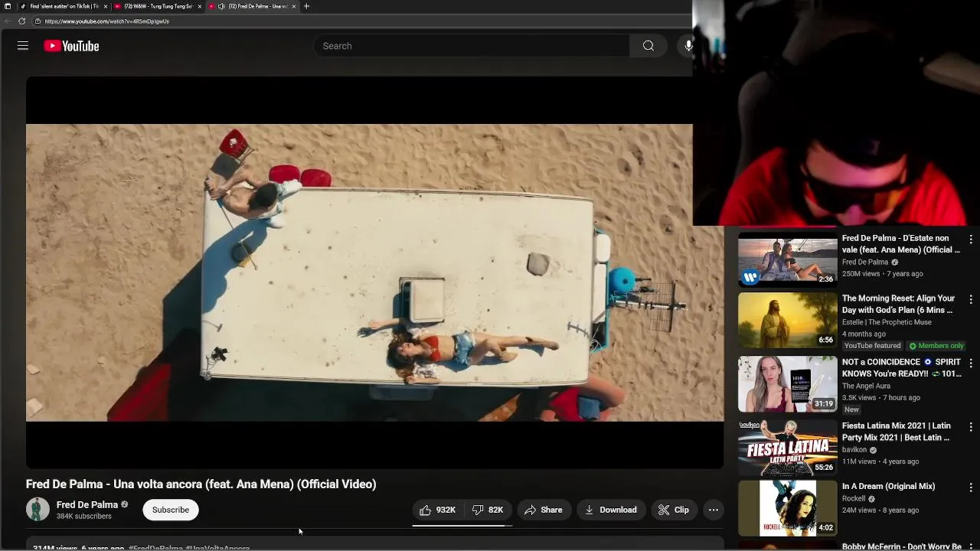Screen dimensions: 980x551
Task: Click the browser address bar URL
Action: pyautogui.click(x=107, y=21)
